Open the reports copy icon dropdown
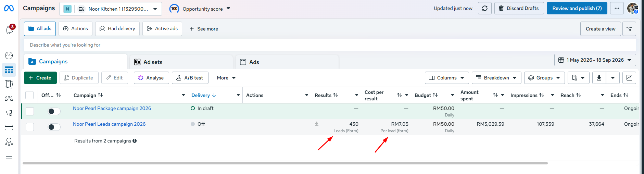Image resolution: width=644 pixels, height=174 pixels. pyautogui.click(x=579, y=78)
